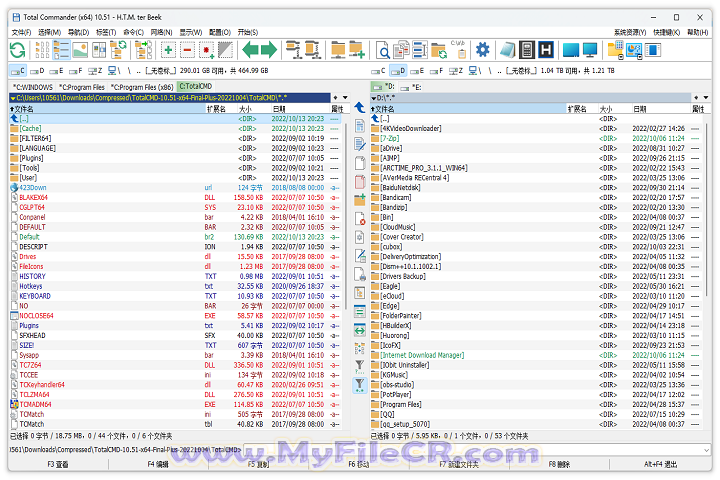The width and height of the screenshot is (720, 480).
Task: Click the unpack files decompress icon
Action: point(312,50)
